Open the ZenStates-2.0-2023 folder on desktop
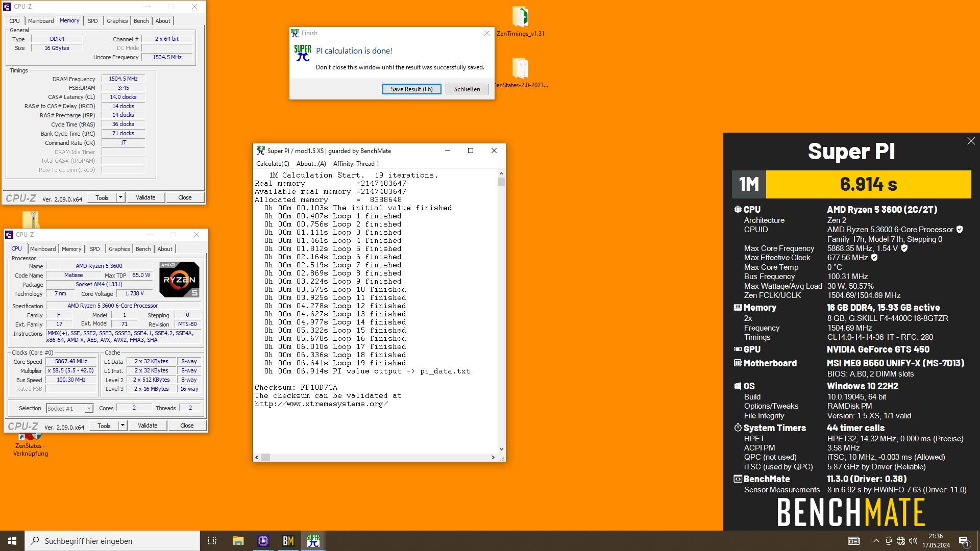The height and width of the screenshot is (551, 980). coord(520,68)
